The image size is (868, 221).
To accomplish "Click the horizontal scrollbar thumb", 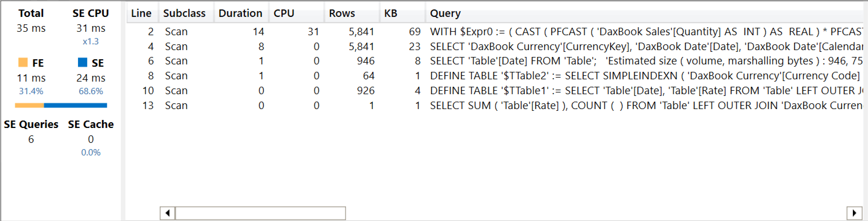I will coord(261,213).
